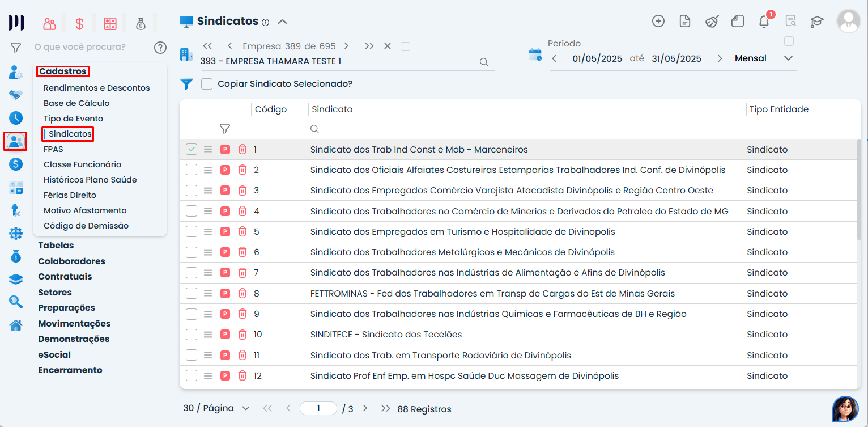Open the virtual assistant avatar
The height and width of the screenshot is (427, 868).
click(x=845, y=408)
